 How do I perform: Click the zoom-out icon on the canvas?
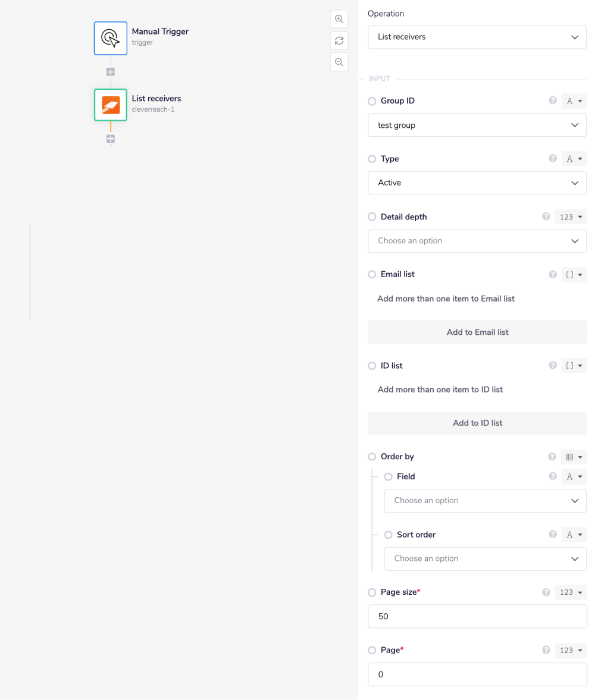pyautogui.click(x=339, y=61)
